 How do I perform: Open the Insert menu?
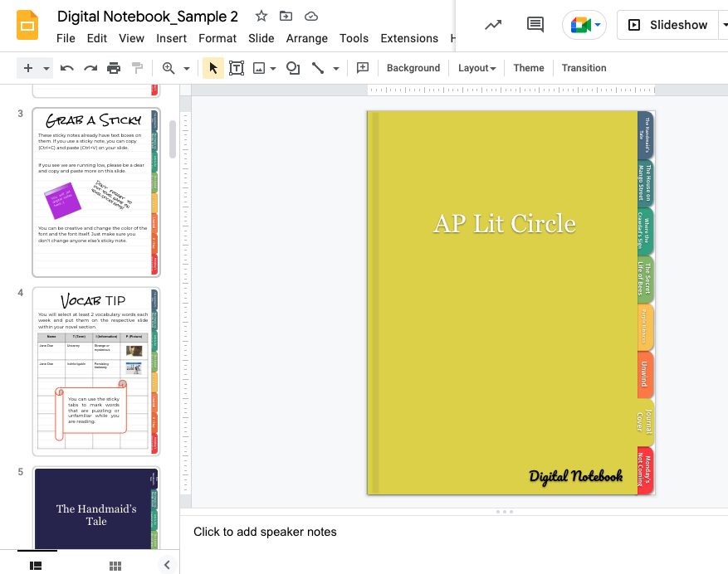(171, 38)
